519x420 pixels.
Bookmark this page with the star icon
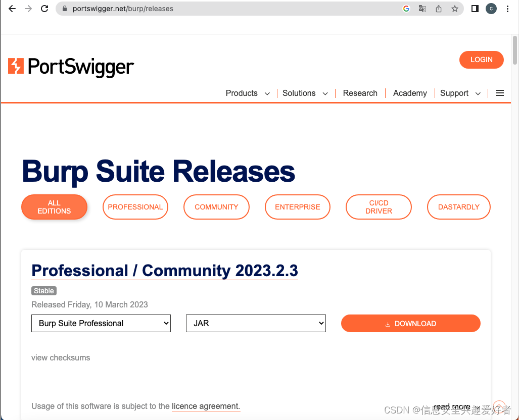(455, 9)
